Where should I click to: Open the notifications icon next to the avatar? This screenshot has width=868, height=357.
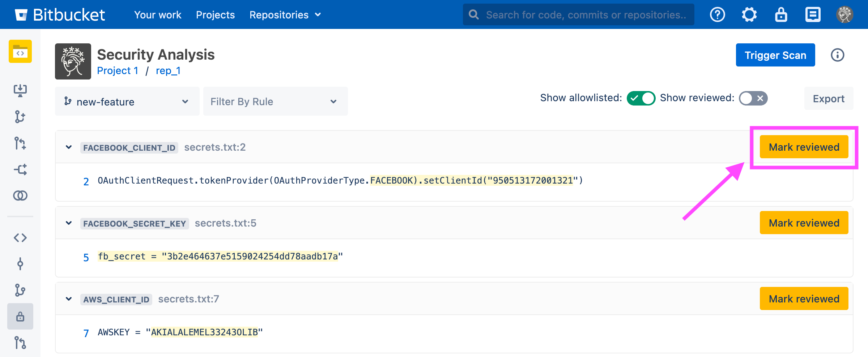tap(812, 14)
